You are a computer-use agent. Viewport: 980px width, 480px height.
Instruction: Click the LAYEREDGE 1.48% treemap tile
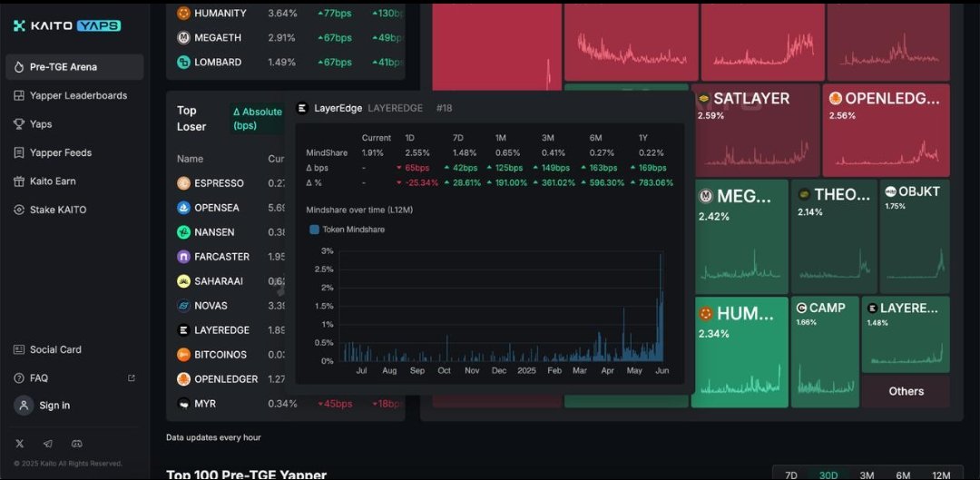click(906, 335)
